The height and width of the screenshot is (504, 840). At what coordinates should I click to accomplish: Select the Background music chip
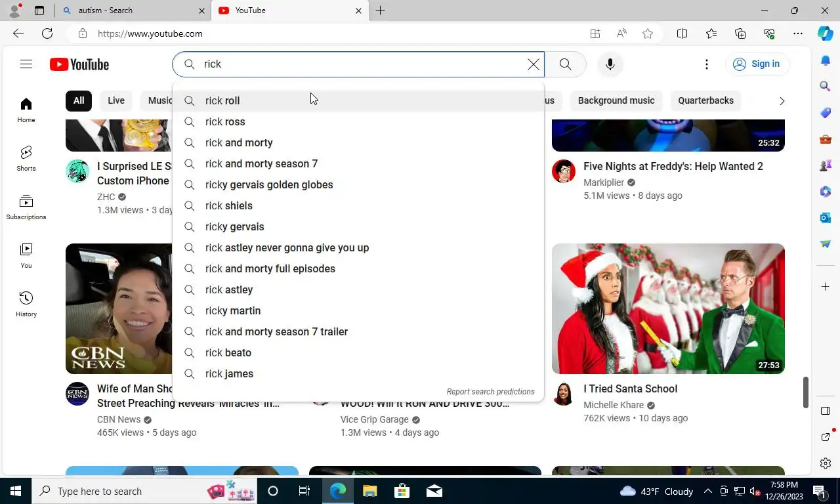pos(616,100)
